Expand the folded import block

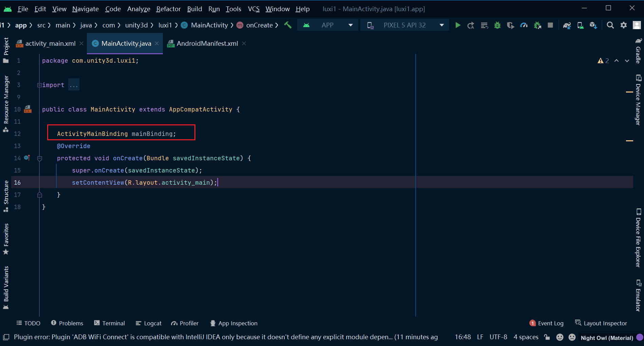point(39,85)
